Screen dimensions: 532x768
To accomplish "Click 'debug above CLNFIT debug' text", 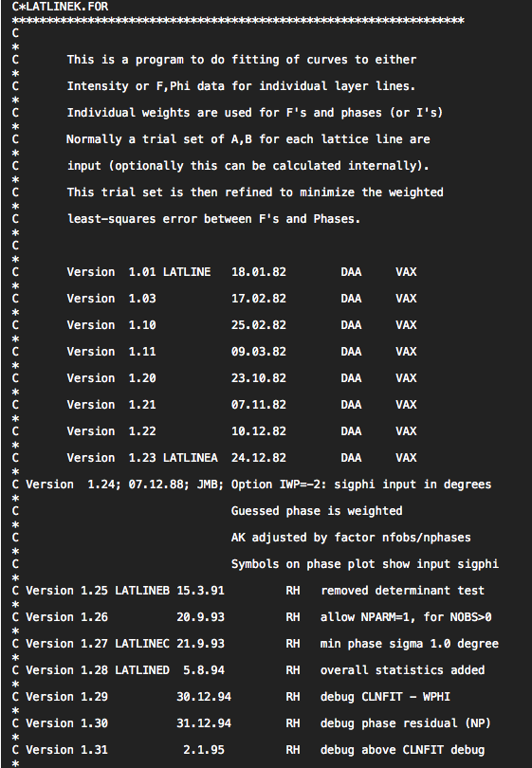I will [x=402, y=750].
